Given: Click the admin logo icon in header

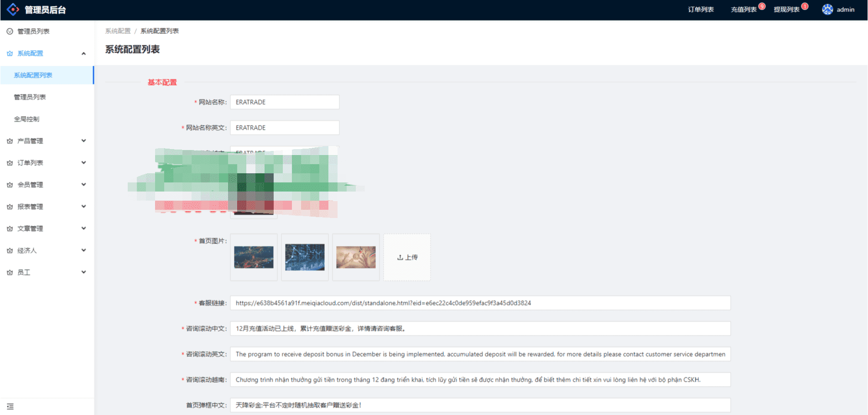Looking at the screenshot, I should (x=13, y=10).
